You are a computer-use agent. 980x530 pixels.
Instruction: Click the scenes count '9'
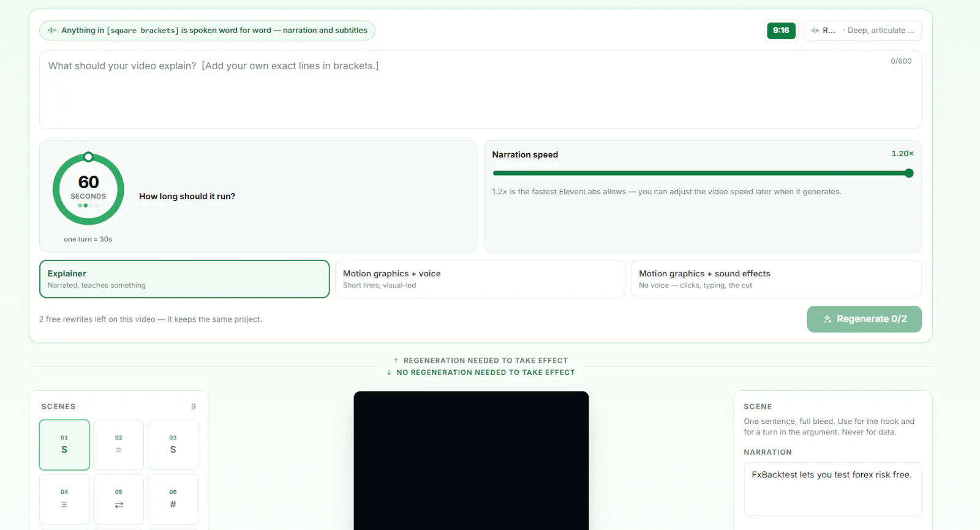click(194, 407)
